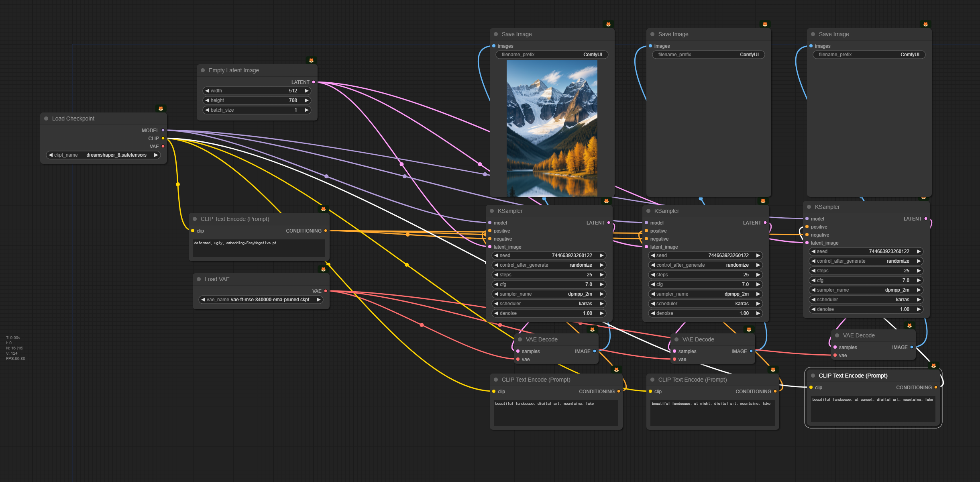Collapse the Empty Latent Image node via title dot
The height and width of the screenshot is (482, 980).
click(x=203, y=70)
